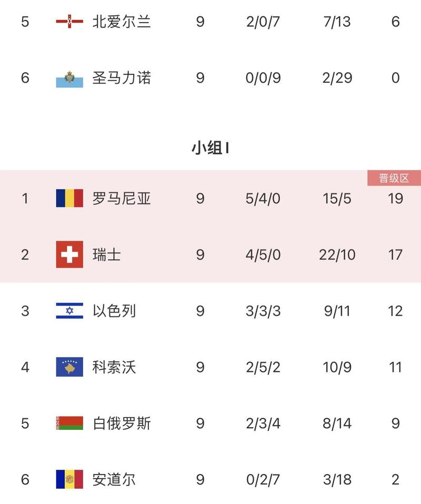Open the 圣马力诺 team name

click(122, 78)
